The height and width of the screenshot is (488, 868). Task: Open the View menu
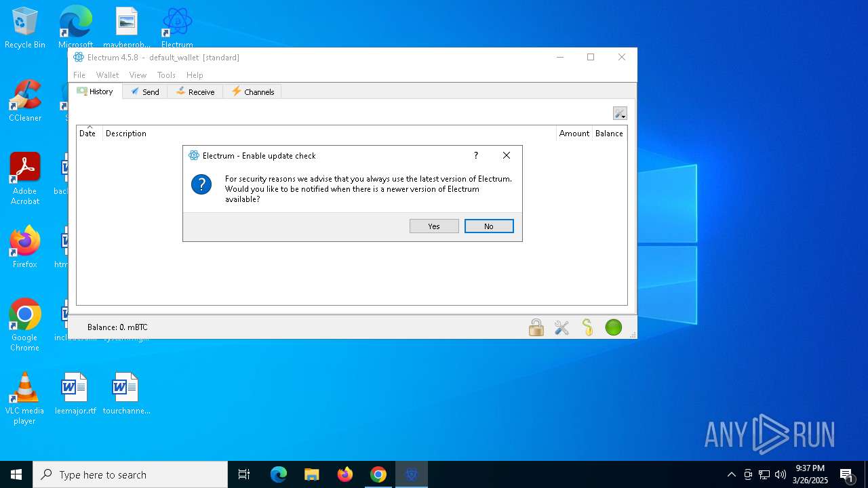point(138,75)
